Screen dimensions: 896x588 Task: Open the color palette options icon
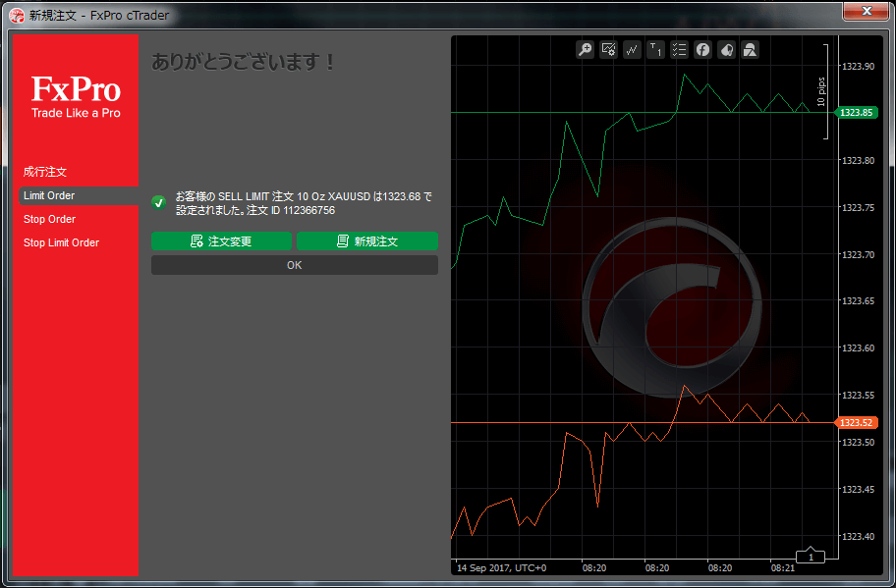coord(726,50)
